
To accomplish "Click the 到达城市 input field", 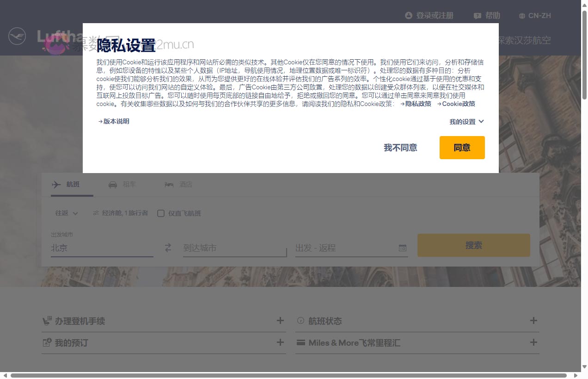I will [x=234, y=248].
